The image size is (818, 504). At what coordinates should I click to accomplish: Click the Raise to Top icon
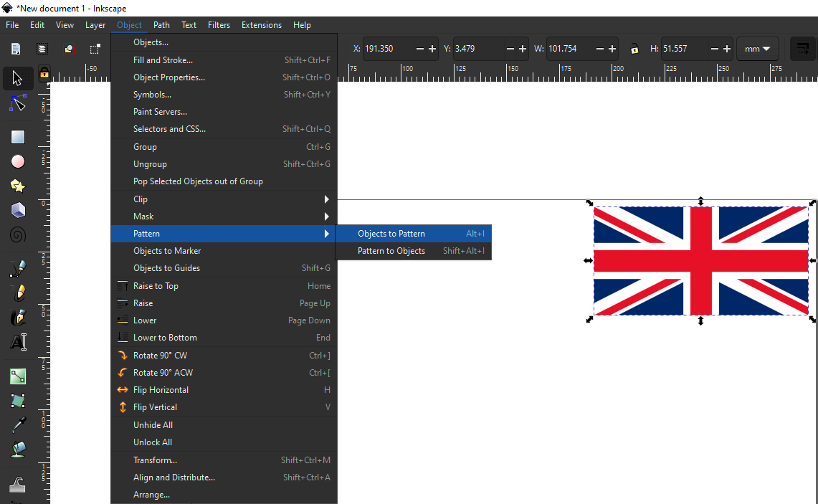[123, 286]
